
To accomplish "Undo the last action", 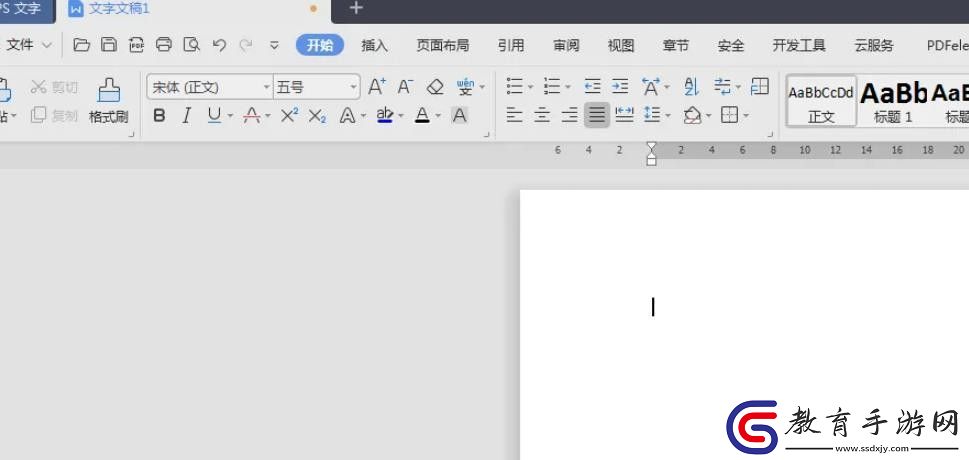I will (x=219, y=45).
